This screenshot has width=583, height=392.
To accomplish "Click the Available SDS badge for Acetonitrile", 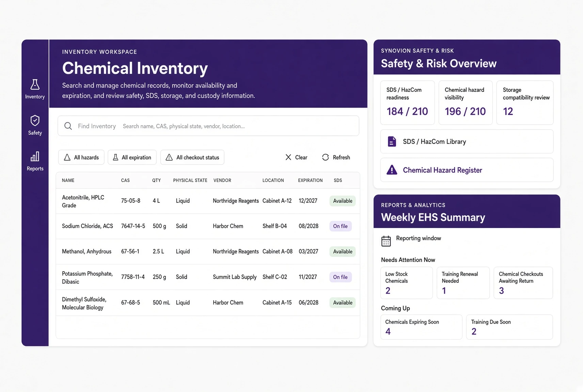I will click(x=343, y=201).
